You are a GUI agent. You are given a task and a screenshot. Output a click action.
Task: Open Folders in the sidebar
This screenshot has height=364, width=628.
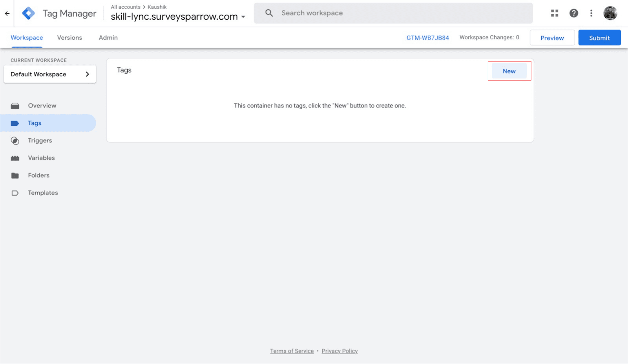pyautogui.click(x=38, y=175)
